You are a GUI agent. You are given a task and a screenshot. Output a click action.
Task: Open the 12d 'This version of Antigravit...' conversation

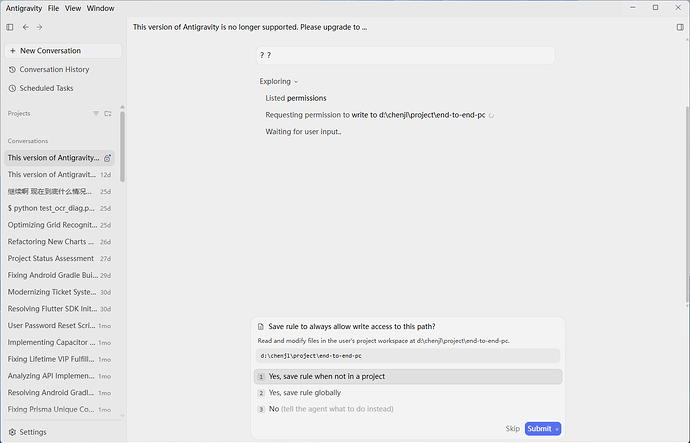coord(59,175)
